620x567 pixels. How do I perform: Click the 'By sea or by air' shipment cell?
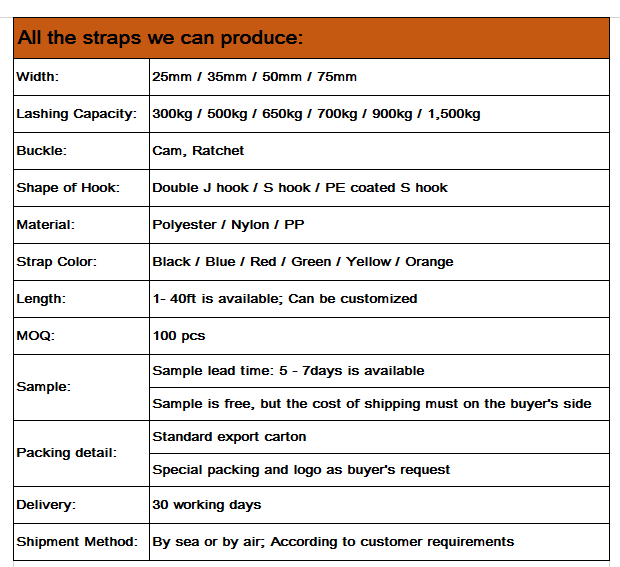[x=379, y=542]
